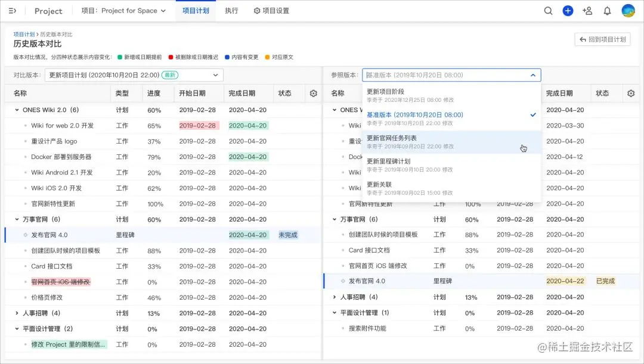Select the Docker 部署到服务器 row
The image size is (644, 364).
click(163, 157)
